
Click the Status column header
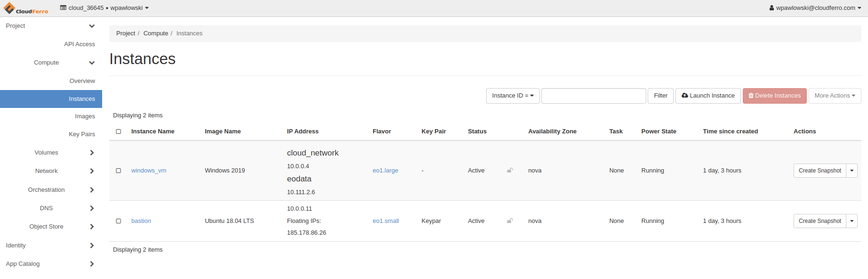coord(477,131)
